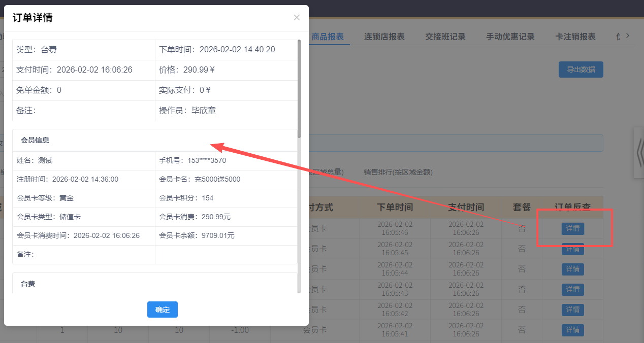Select the 卡注销报表 tab
Image resolution: width=644 pixels, height=343 pixels.
pyautogui.click(x=575, y=36)
